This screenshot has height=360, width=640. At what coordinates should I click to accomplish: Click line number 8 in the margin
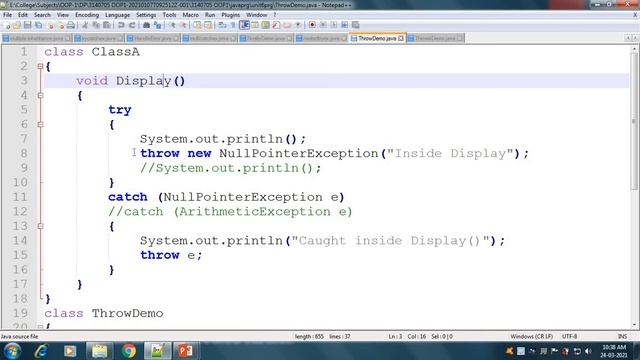coord(24,153)
